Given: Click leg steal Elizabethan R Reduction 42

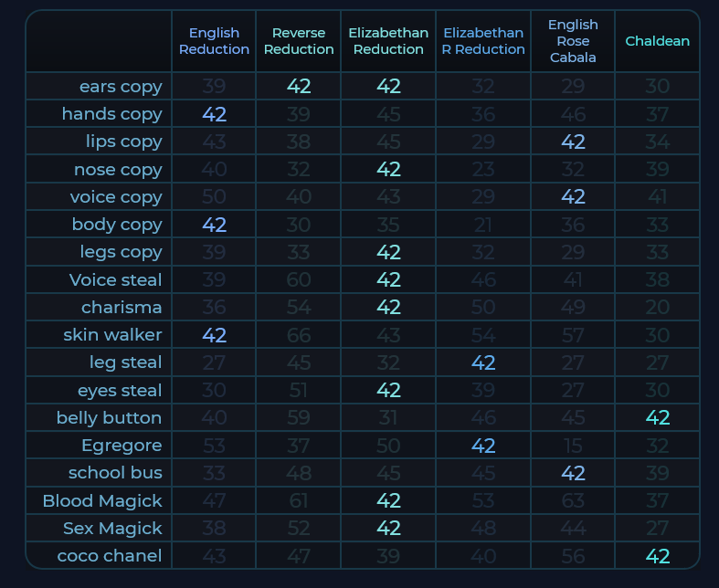Looking at the screenshot, I should pyautogui.click(x=483, y=362).
